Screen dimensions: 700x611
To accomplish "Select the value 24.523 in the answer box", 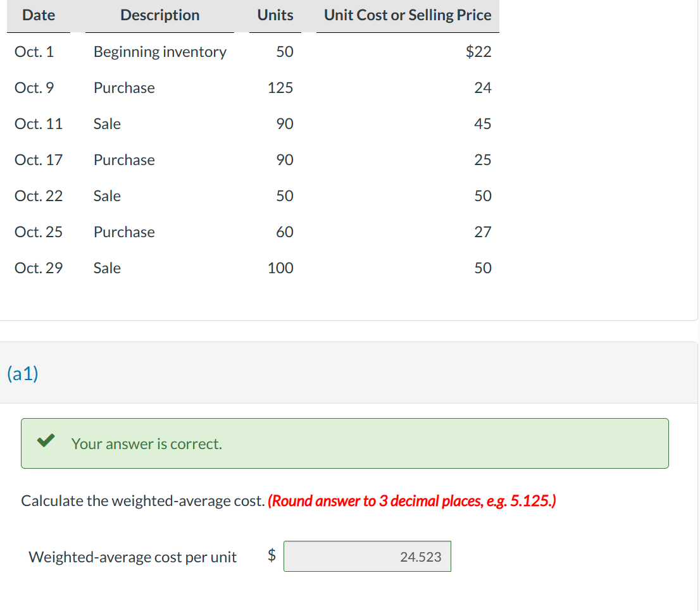I will point(420,557).
